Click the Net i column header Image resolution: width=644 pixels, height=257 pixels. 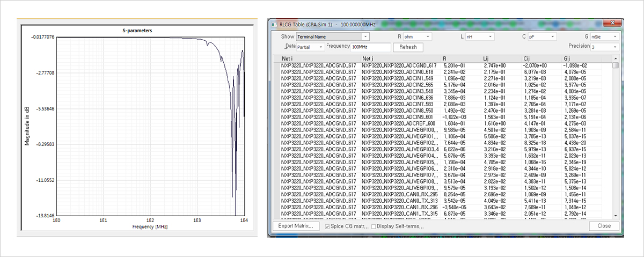(x=319, y=58)
